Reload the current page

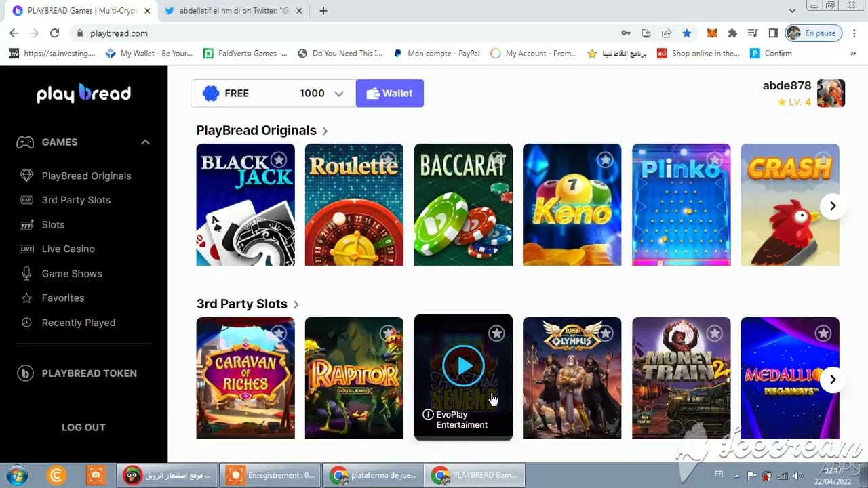click(x=55, y=33)
